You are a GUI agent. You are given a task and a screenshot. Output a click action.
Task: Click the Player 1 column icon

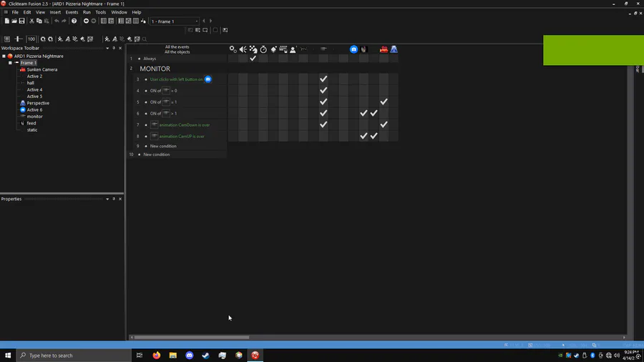tap(293, 49)
